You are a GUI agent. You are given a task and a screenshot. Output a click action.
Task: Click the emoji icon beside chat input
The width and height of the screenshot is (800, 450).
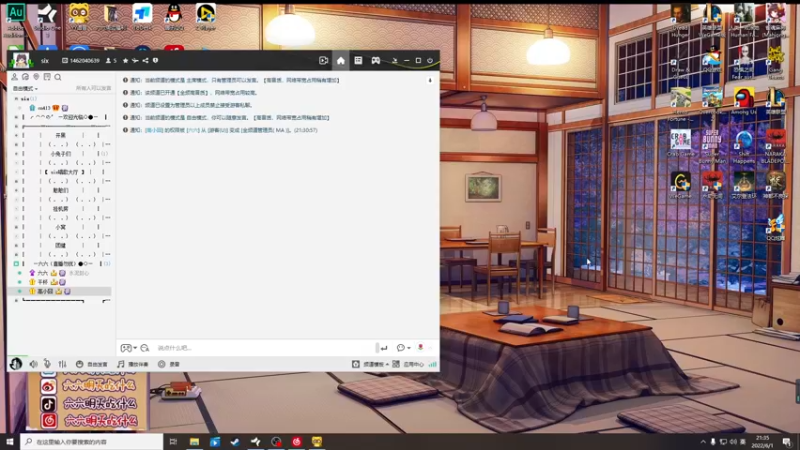(x=145, y=348)
